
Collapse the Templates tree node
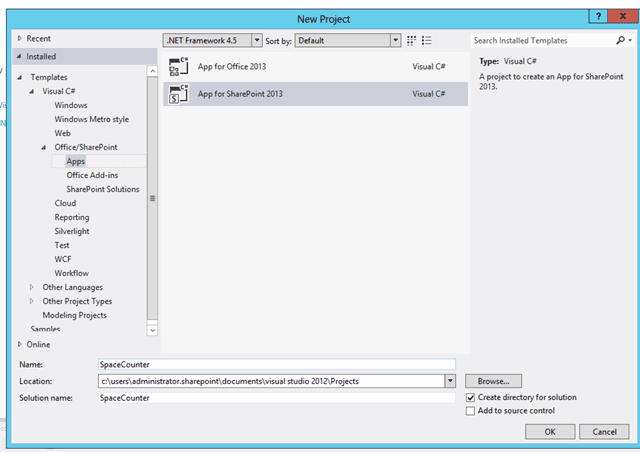[x=20, y=77]
